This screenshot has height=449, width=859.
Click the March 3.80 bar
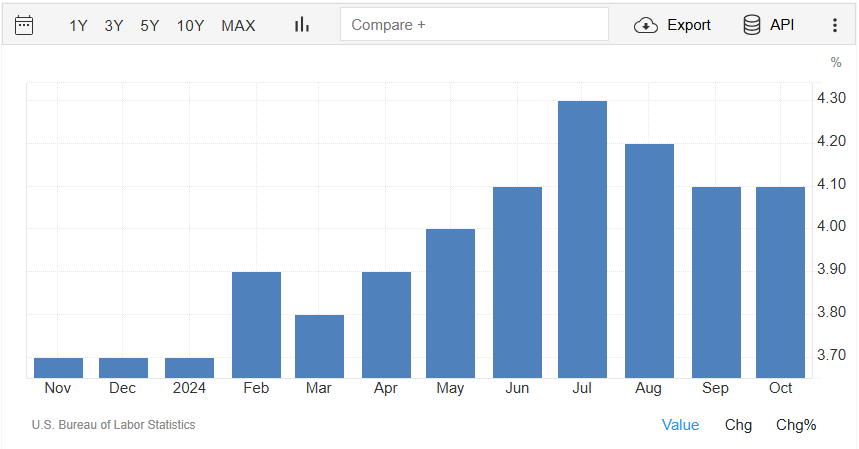(x=319, y=346)
